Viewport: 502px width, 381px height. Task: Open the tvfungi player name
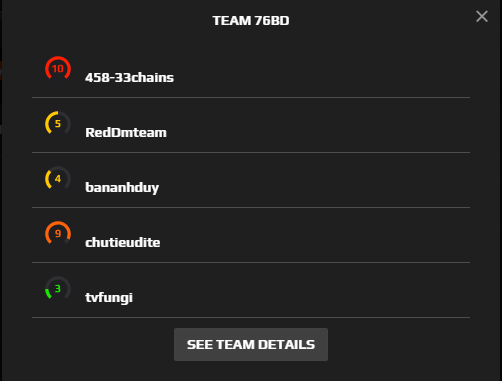pyautogui.click(x=109, y=297)
